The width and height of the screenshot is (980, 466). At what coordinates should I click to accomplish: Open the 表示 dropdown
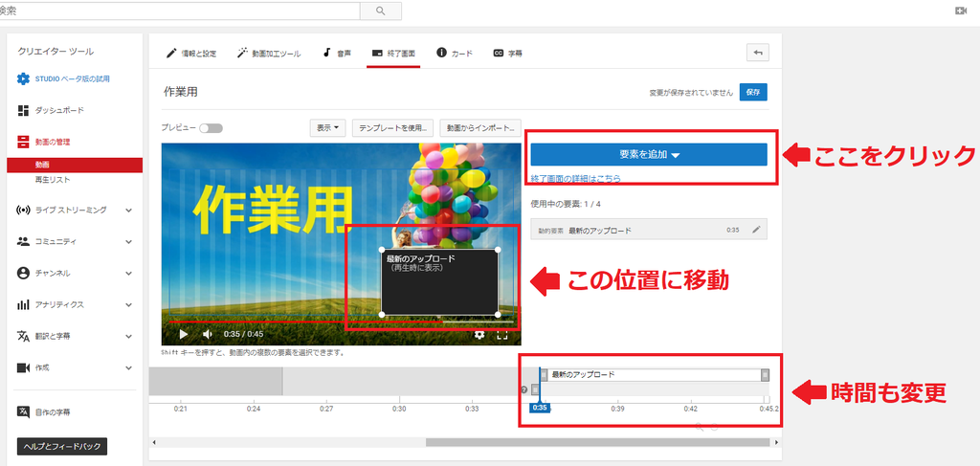click(x=327, y=127)
